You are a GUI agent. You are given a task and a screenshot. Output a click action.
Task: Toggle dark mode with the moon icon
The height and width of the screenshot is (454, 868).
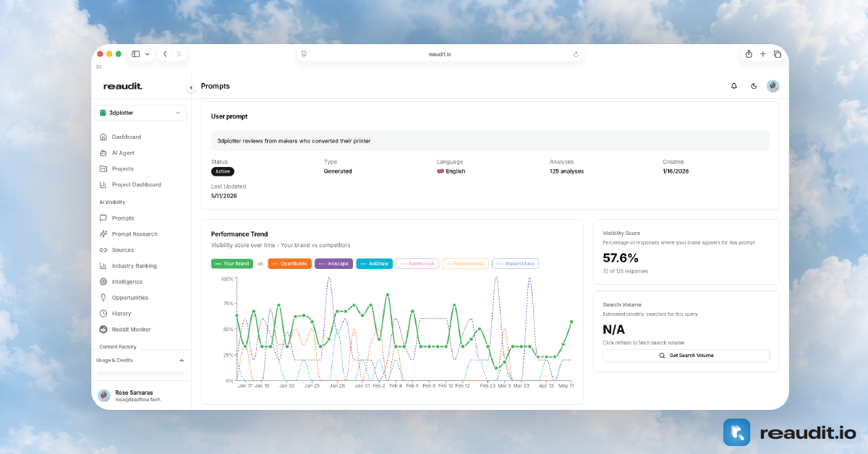point(754,86)
